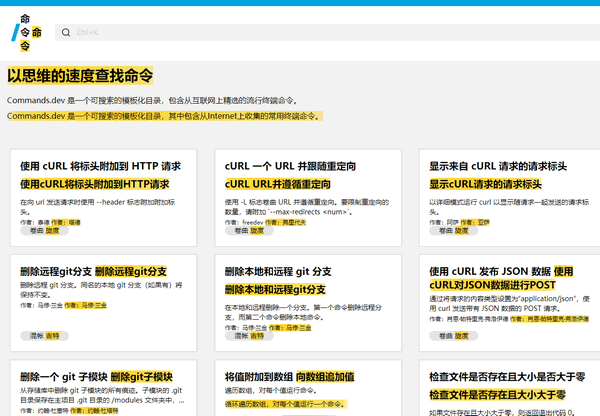Click the first Commands.dev description sentence
This screenshot has width=600, height=416.
[152, 100]
